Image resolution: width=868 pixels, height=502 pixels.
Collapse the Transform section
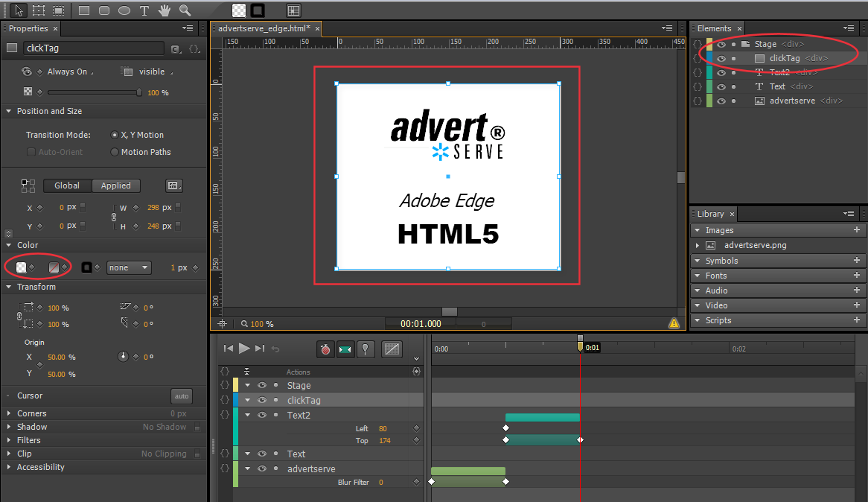click(x=9, y=287)
